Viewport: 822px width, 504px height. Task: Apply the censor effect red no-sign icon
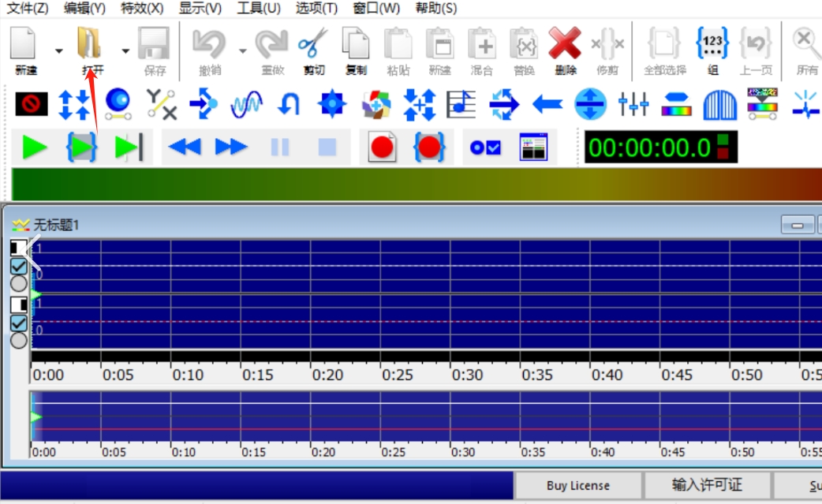pyautogui.click(x=31, y=104)
